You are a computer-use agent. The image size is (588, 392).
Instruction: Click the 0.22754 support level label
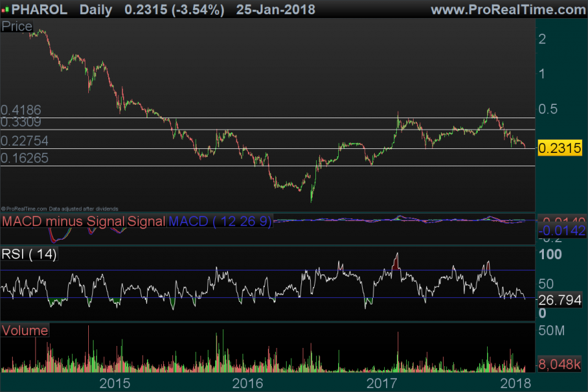click(24, 141)
